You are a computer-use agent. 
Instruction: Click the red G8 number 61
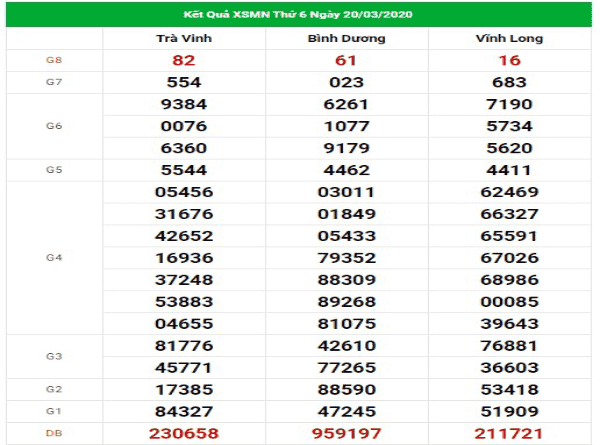(x=345, y=60)
